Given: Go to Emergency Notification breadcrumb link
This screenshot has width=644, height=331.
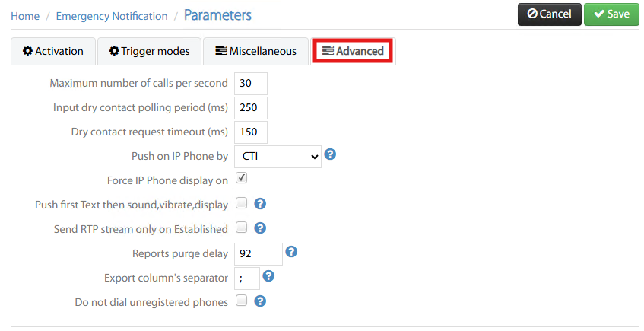Looking at the screenshot, I should tap(112, 16).
